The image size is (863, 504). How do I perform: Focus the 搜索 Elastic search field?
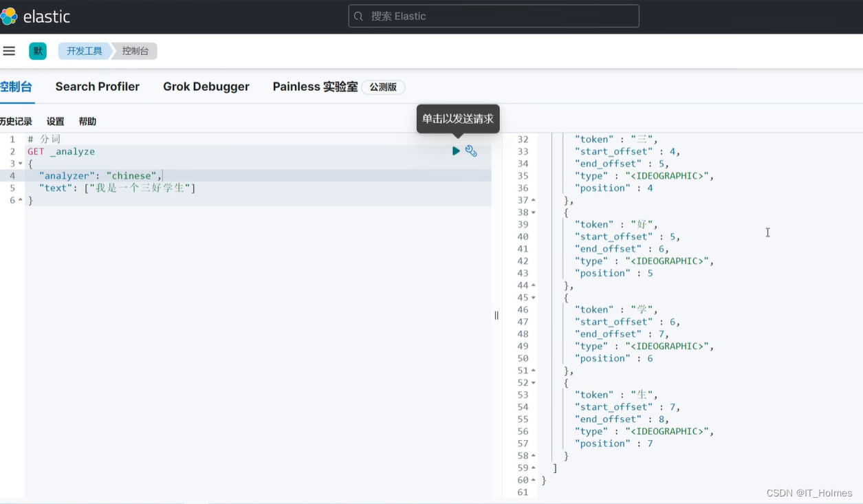tap(494, 16)
